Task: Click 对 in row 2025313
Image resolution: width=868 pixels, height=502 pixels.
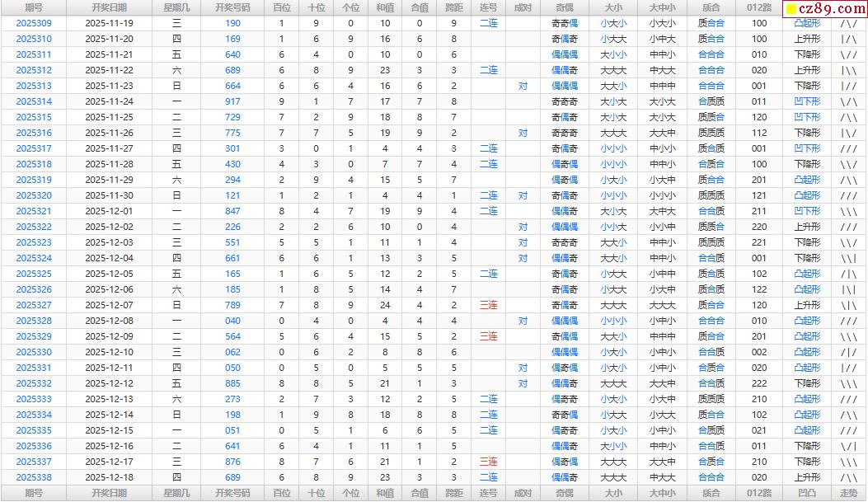Action: pos(523,86)
